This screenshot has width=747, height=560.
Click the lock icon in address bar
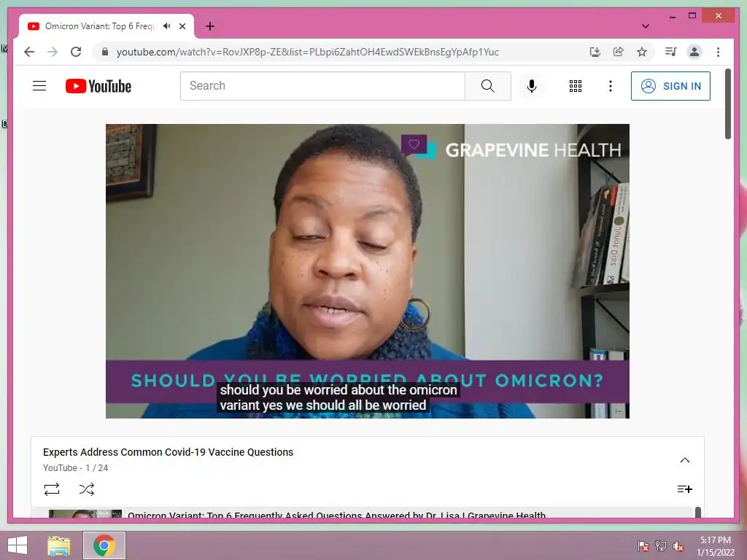pyautogui.click(x=105, y=52)
